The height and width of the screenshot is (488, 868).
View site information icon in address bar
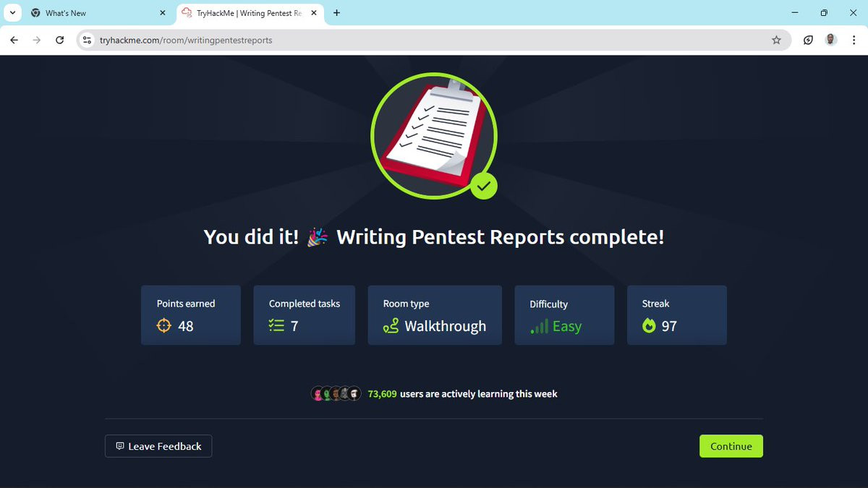point(88,40)
